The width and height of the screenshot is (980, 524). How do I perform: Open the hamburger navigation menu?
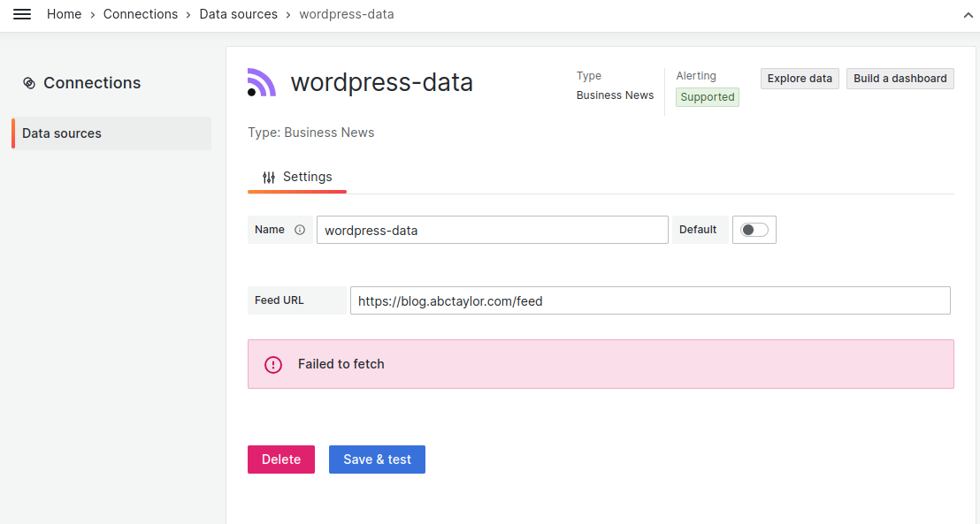pyautogui.click(x=22, y=14)
